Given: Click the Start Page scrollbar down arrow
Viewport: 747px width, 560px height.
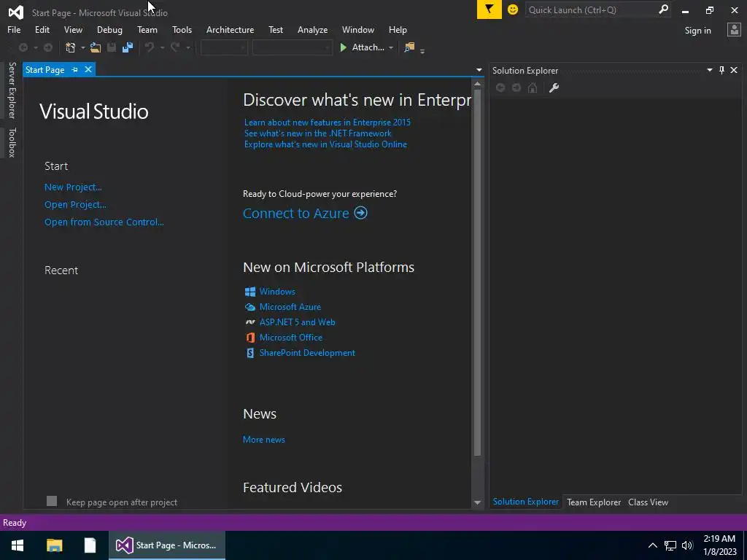Looking at the screenshot, I should tap(477, 502).
